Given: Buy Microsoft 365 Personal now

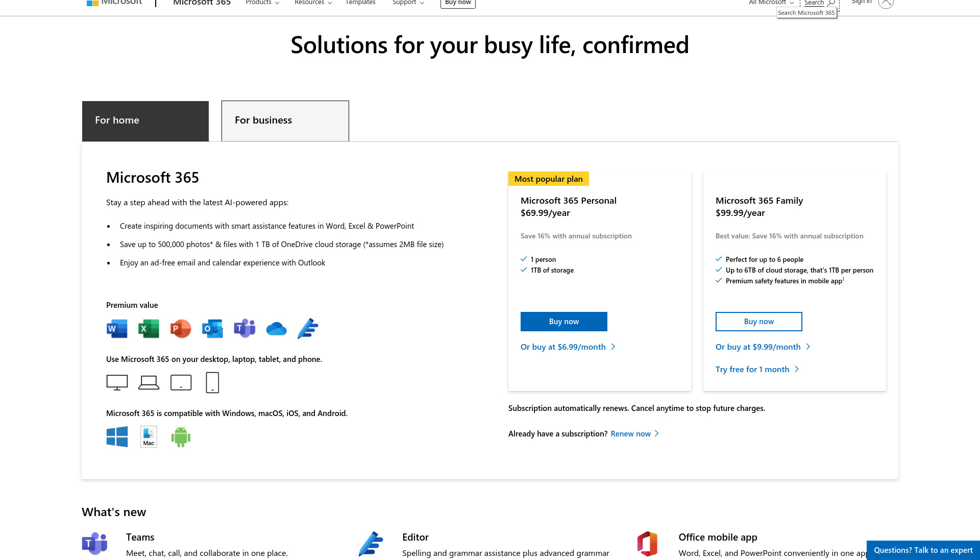Looking at the screenshot, I should click(x=564, y=322).
